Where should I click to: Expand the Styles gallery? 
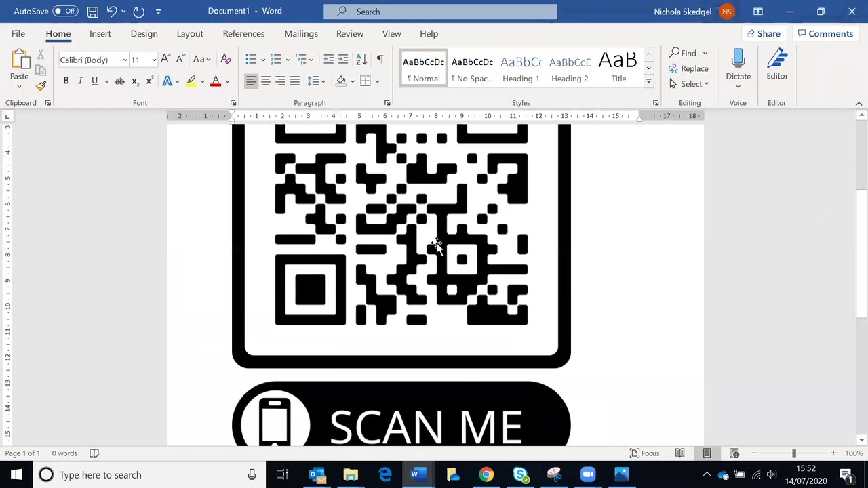tap(648, 81)
